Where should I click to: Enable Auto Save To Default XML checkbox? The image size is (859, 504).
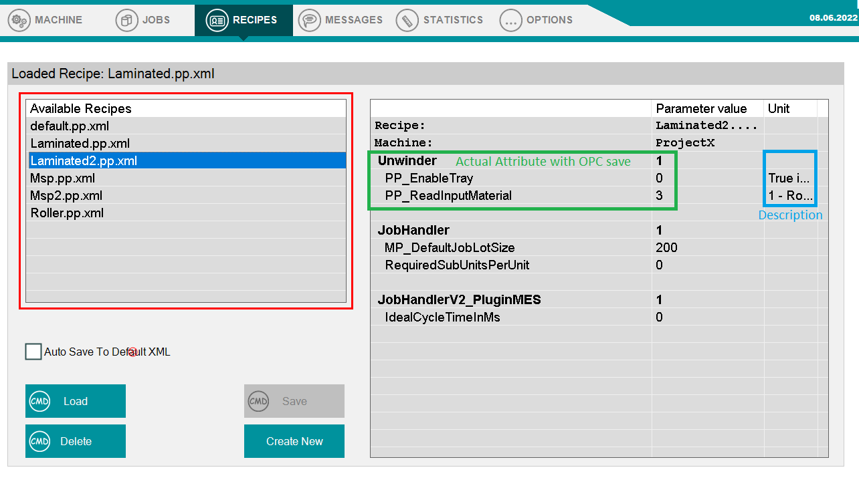pyautogui.click(x=33, y=352)
